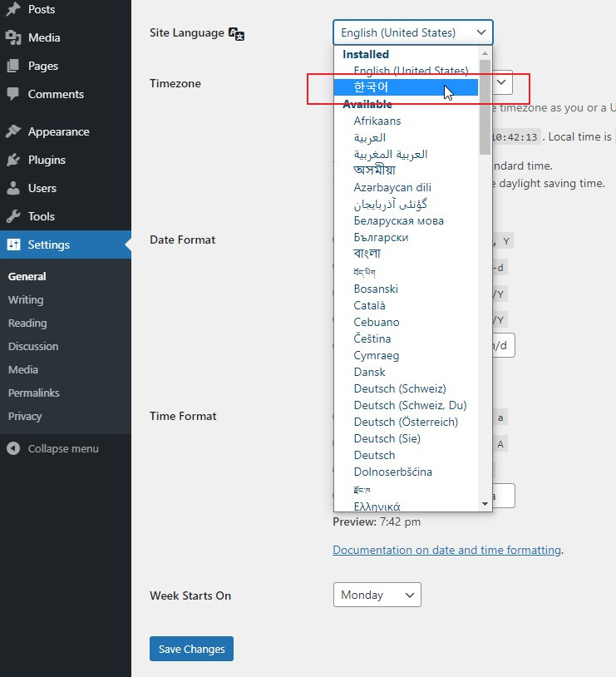
Task: Open Privacy settings submenu
Action: [25, 416]
